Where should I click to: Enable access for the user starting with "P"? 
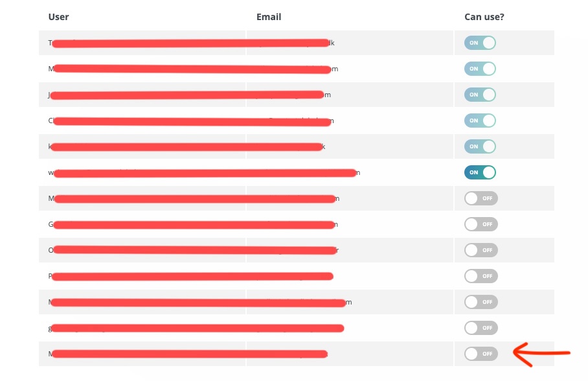pyautogui.click(x=481, y=276)
